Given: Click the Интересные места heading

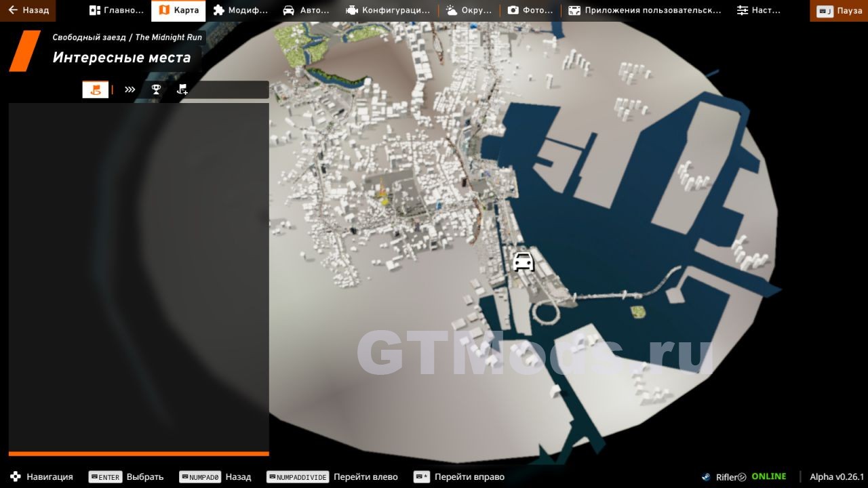Looking at the screenshot, I should click(x=121, y=58).
